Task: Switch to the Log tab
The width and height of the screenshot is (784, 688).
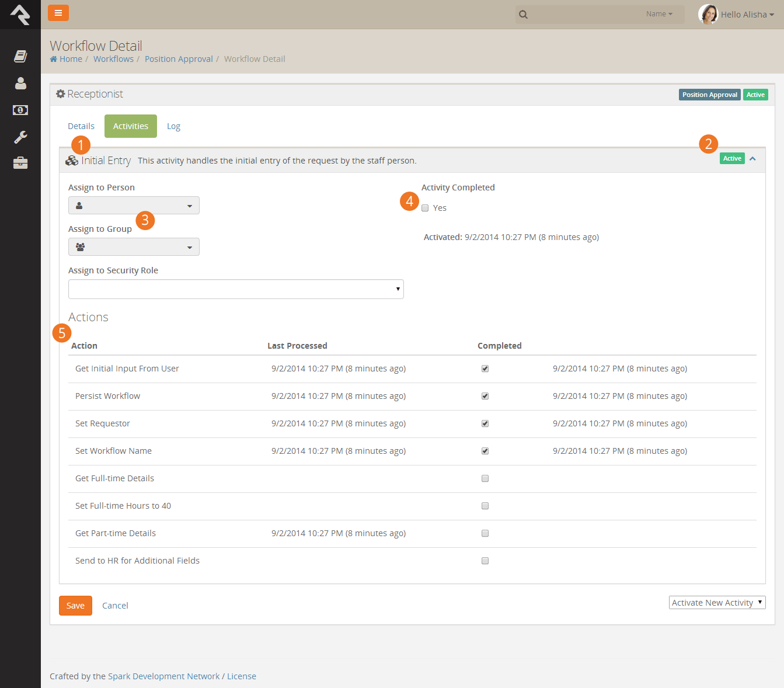Action: [173, 126]
